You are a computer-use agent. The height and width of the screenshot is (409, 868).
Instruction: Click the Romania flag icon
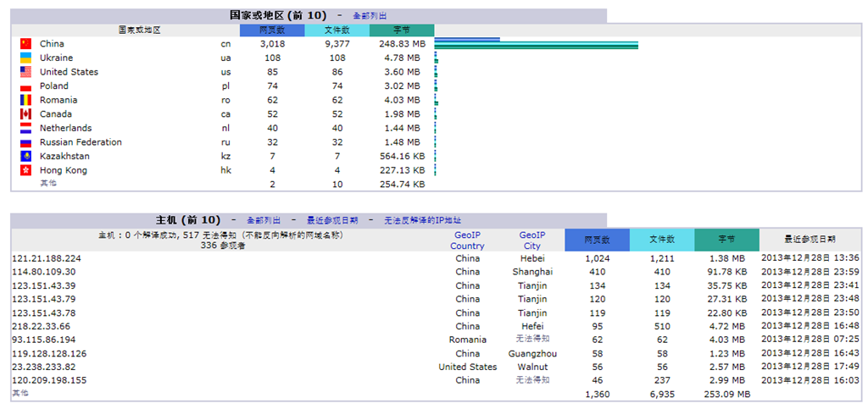(25, 100)
